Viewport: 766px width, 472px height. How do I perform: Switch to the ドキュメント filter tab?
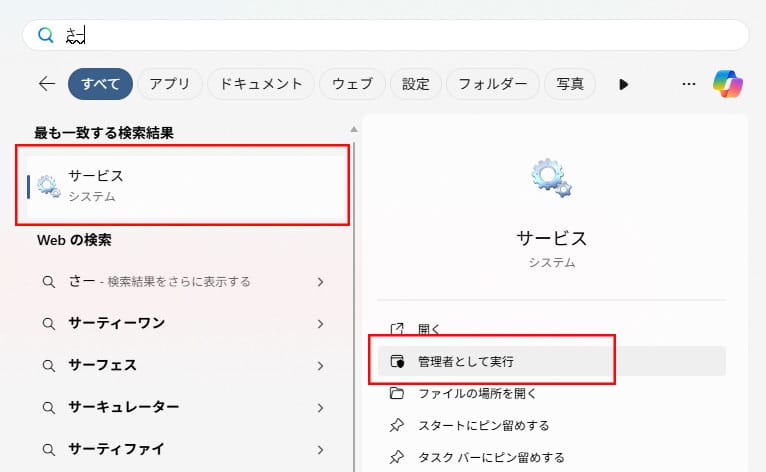(x=261, y=84)
